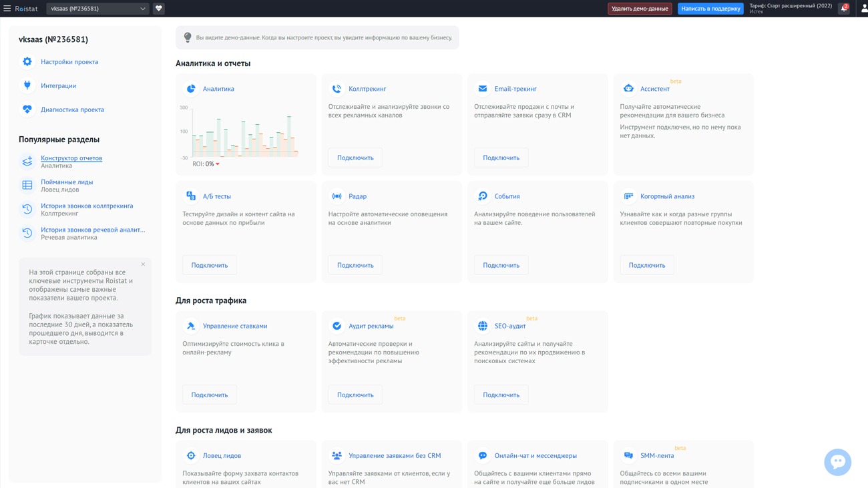
Task: Open Настройки проекта in sidebar
Action: 69,62
